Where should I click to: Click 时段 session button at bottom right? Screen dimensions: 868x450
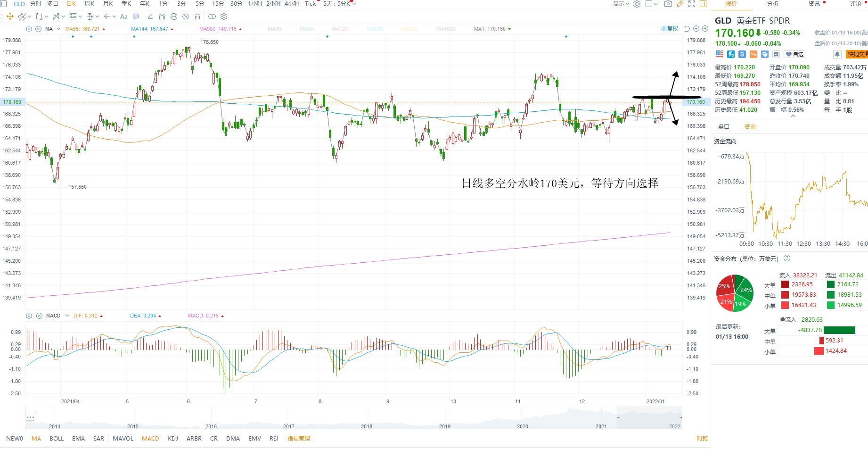click(702, 439)
